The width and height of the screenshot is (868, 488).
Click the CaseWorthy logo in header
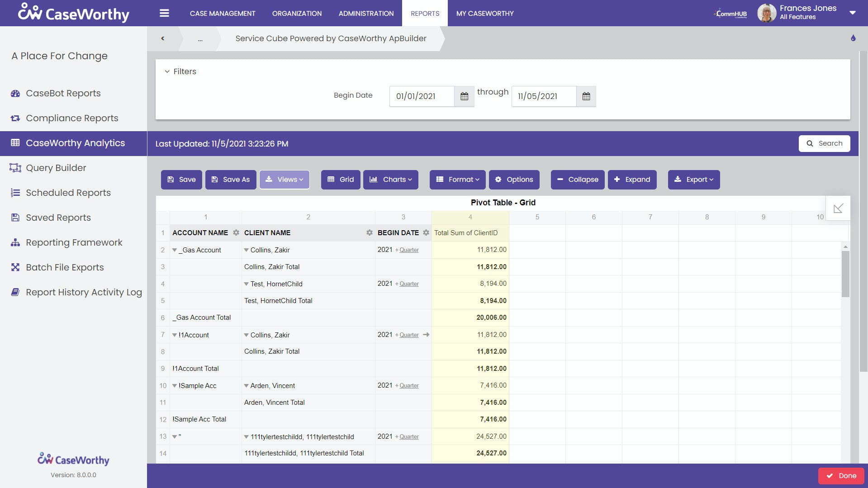tap(73, 13)
